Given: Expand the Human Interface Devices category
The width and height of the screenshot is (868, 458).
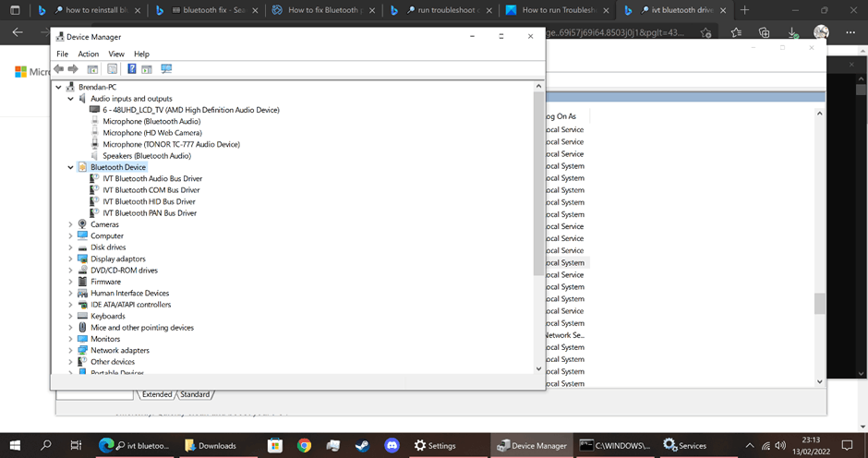Looking at the screenshot, I should click(70, 293).
